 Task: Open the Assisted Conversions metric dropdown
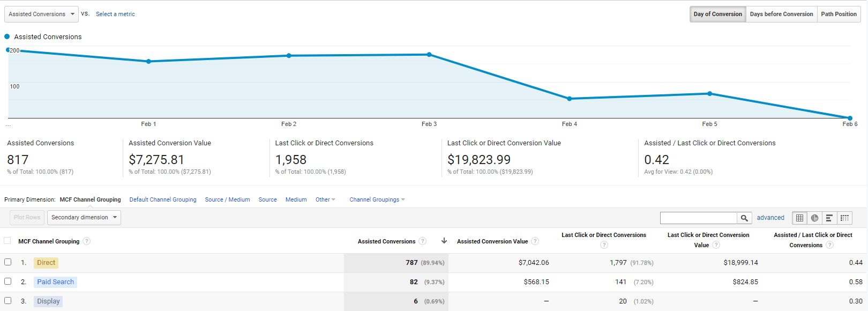tap(41, 14)
